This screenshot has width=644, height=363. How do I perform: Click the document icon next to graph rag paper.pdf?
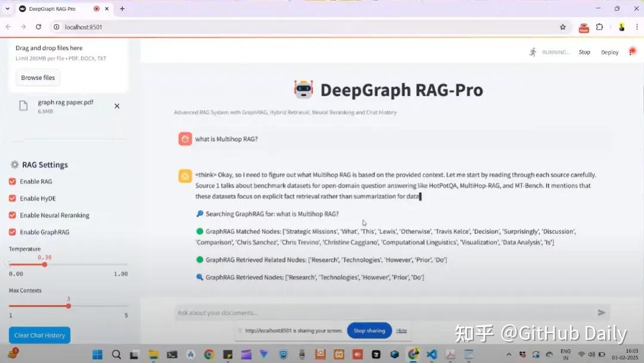point(23,105)
